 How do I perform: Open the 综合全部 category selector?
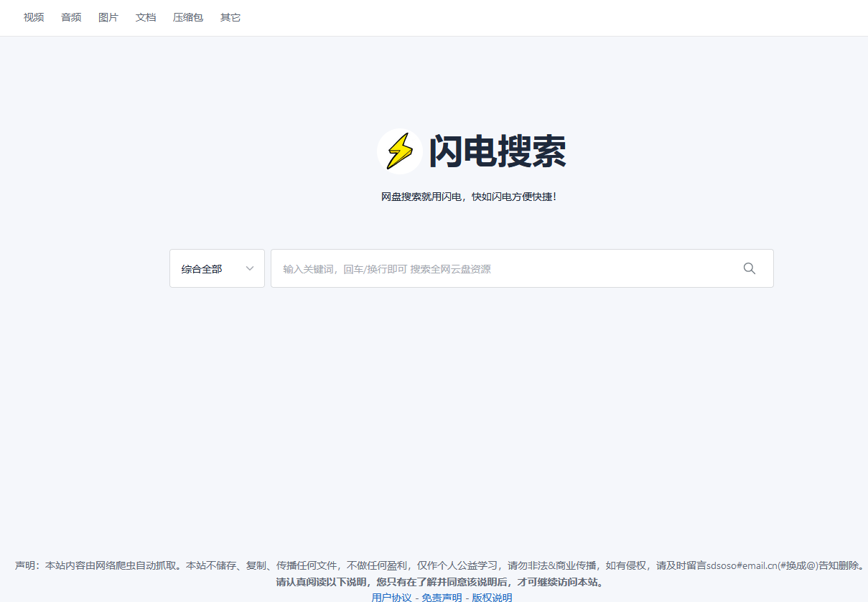point(202,269)
